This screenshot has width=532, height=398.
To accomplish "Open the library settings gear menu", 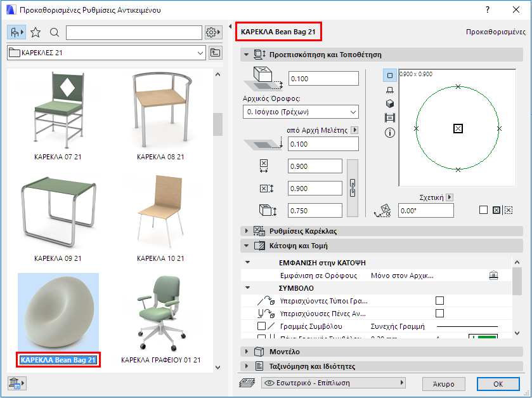I will (214, 32).
